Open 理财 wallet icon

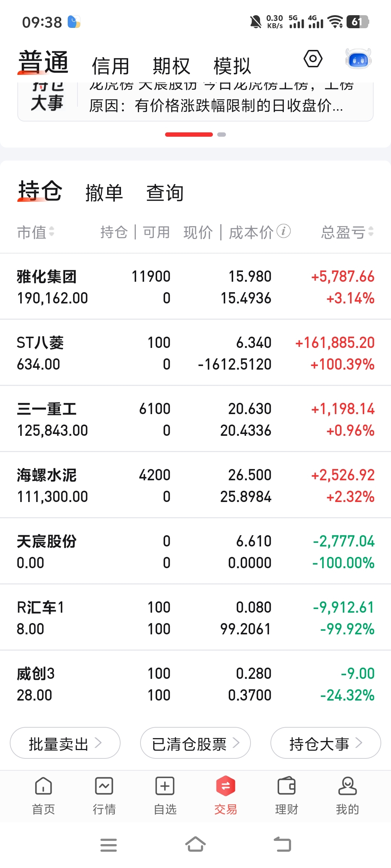(x=287, y=786)
